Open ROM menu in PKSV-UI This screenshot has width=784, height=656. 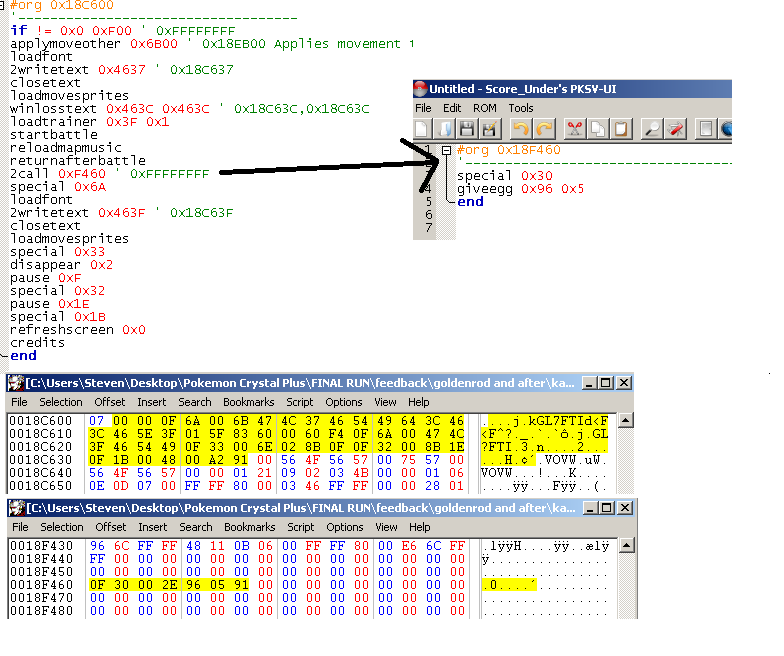484,108
